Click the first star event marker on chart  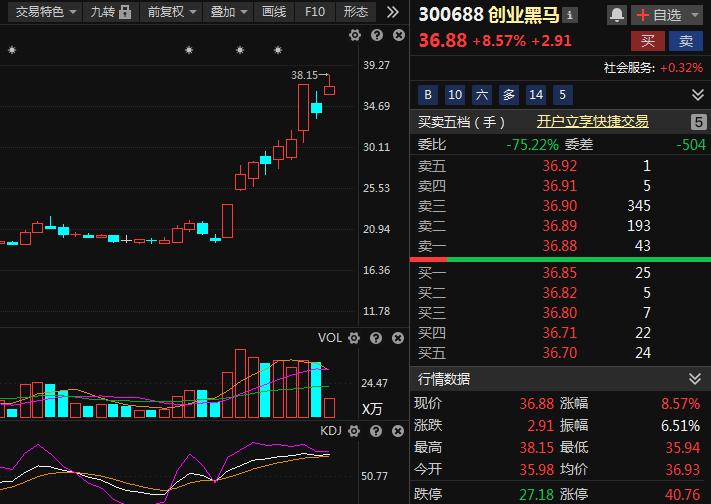[12, 50]
